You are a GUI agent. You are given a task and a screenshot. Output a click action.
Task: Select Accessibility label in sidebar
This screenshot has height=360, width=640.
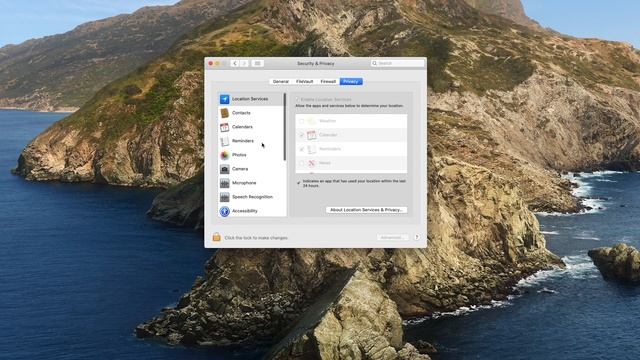[x=244, y=211]
